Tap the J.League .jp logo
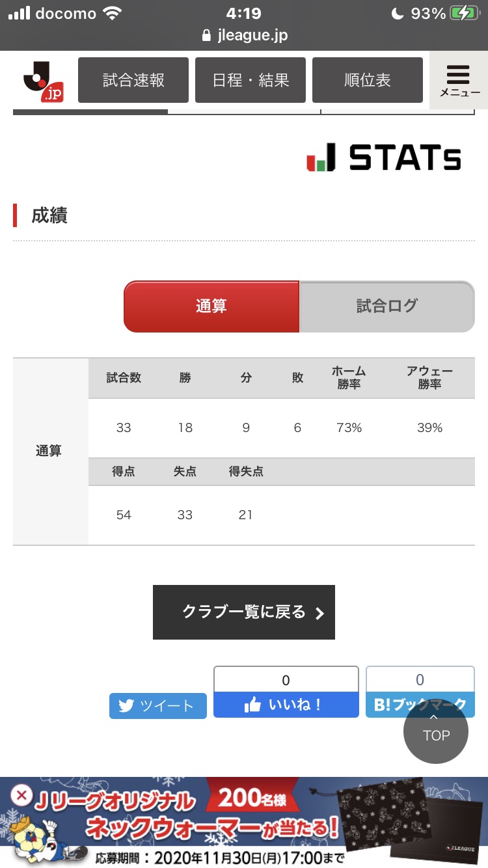This screenshot has height=868, width=488. tap(44, 82)
